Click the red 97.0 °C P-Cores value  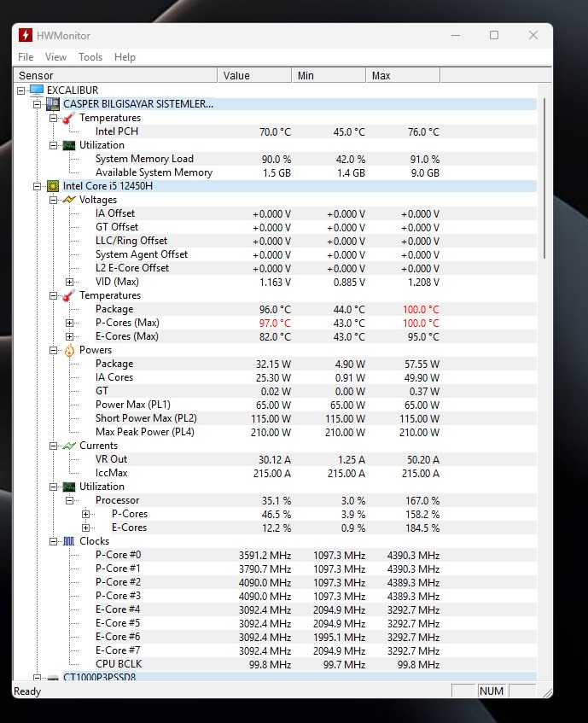click(275, 324)
